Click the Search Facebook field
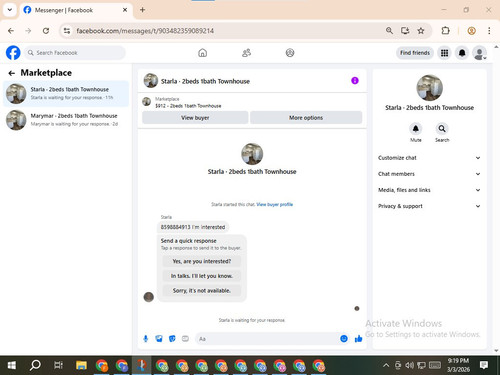 point(75,53)
